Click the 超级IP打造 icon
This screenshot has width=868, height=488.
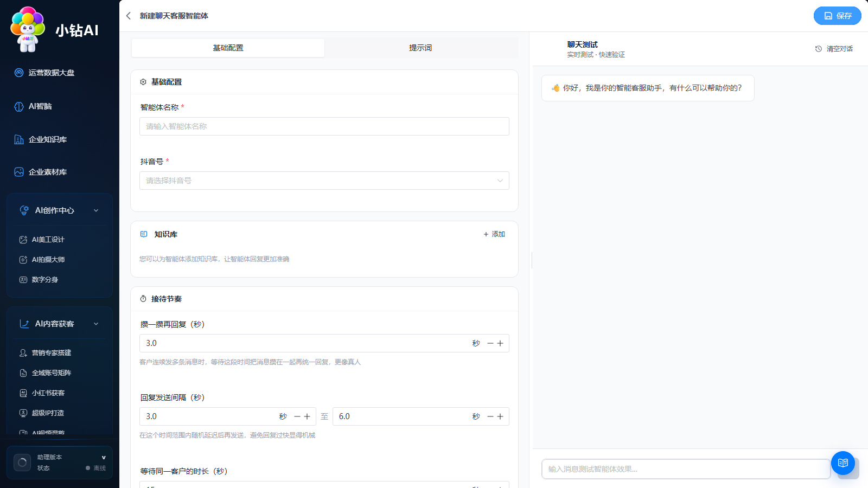pyautogui.click(x=23, y=413)
